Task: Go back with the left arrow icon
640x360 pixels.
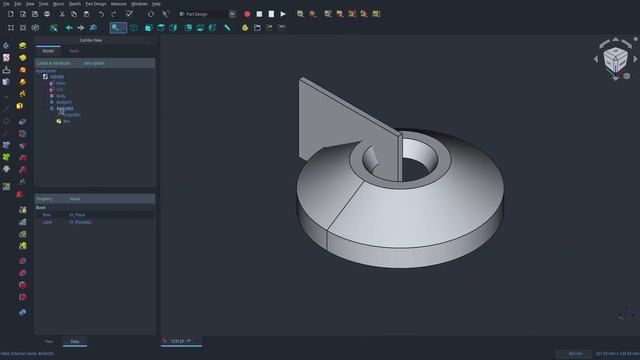Action: click(69, 28)
